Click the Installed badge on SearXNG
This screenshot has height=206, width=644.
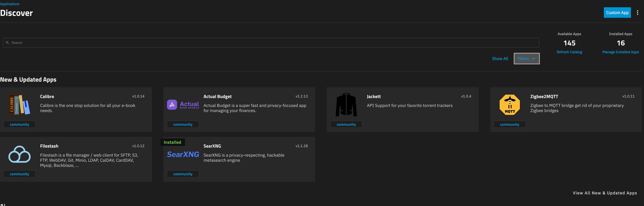coord(172,142)
